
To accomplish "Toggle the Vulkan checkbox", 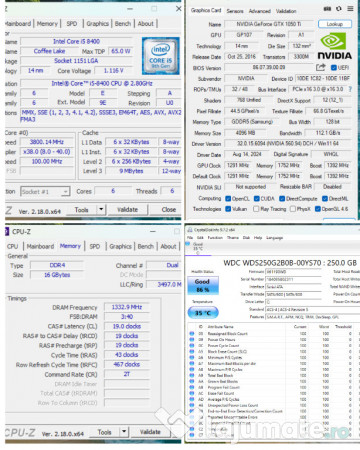I will [x=228, y=209].
